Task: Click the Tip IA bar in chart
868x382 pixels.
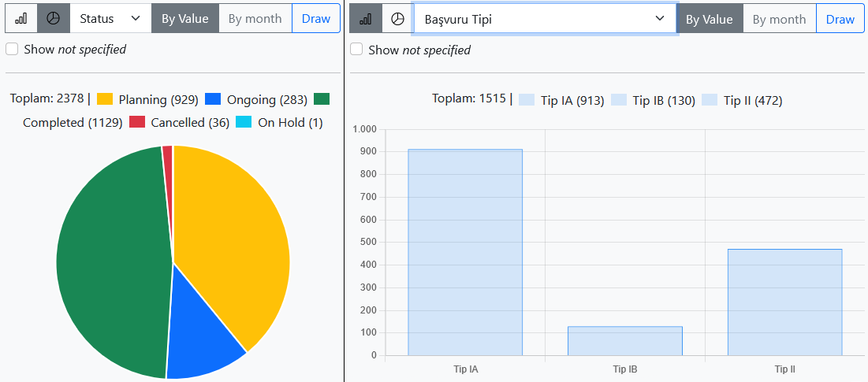Action: click(x=465, y=252)
